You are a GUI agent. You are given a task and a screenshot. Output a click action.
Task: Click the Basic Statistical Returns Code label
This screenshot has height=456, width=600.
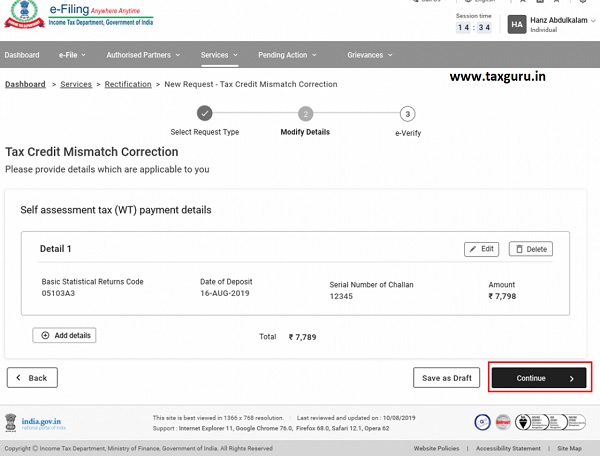pyautogui.click(x=92, y=282)
